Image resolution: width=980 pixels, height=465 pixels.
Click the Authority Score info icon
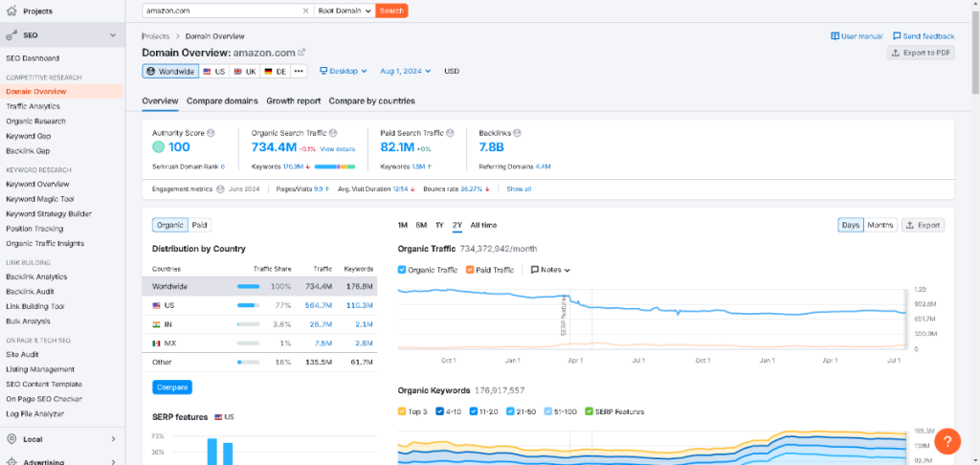211,133
